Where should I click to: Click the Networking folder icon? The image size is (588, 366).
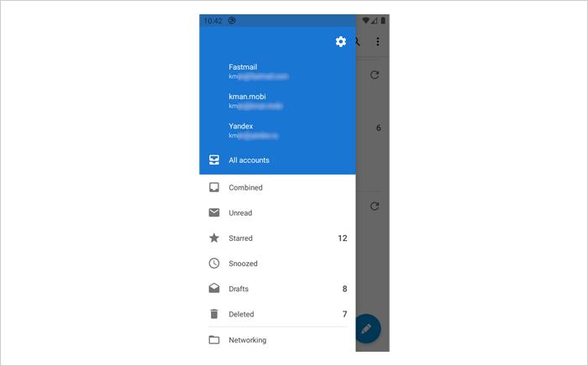click(214, 340)
